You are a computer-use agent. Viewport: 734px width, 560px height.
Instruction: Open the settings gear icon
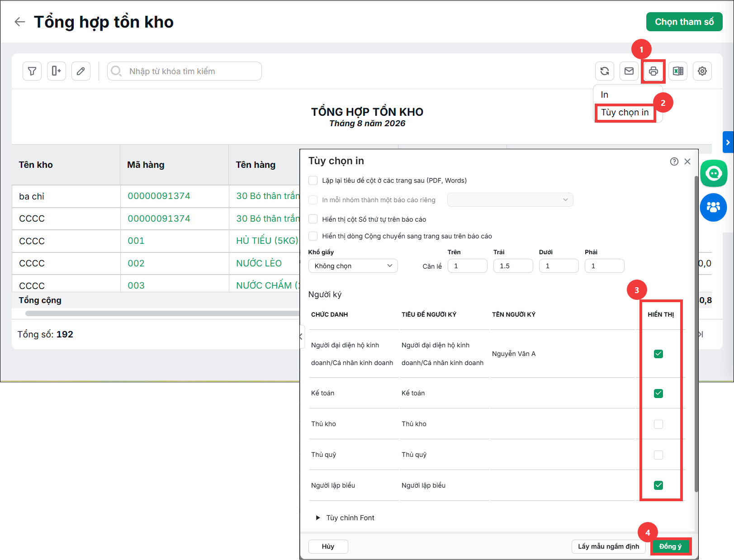(x=702, y=71)
